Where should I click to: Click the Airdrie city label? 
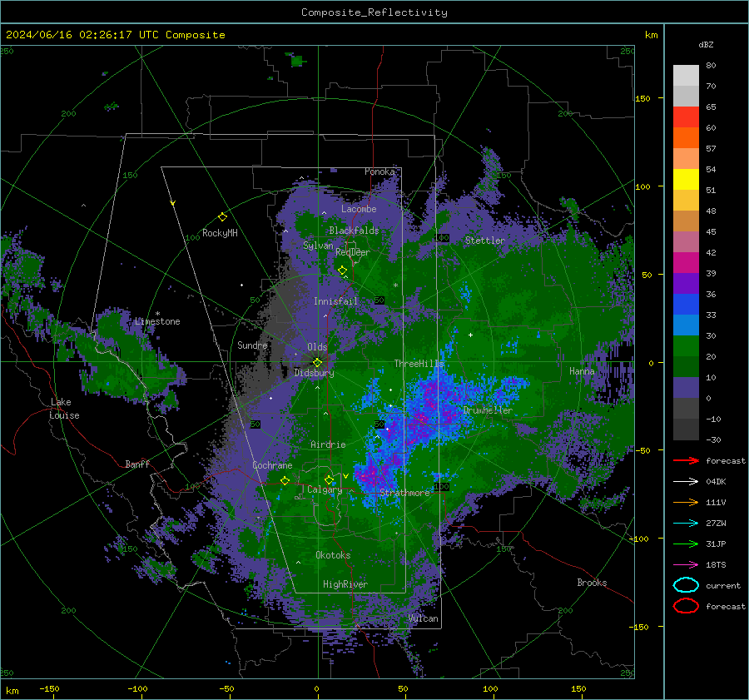coord(328,444)
